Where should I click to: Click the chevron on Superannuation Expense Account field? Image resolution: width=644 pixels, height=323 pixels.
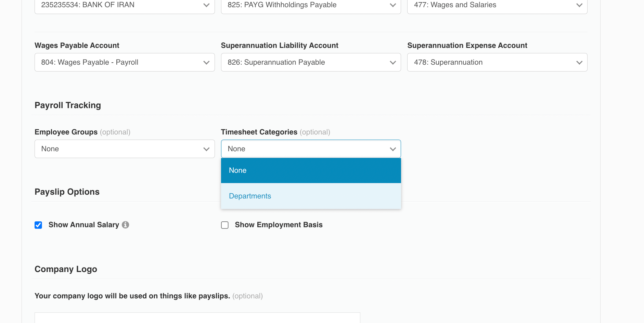click(x=579, y=62)
